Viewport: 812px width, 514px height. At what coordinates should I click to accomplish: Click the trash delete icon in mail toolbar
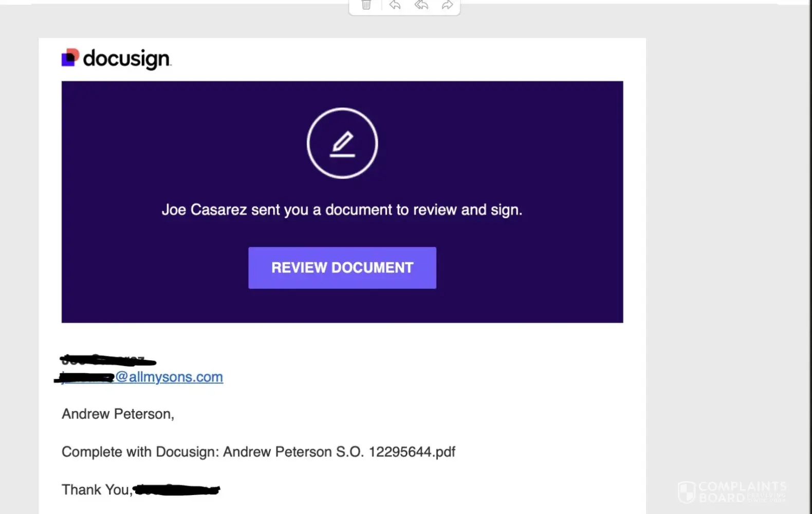366,5
